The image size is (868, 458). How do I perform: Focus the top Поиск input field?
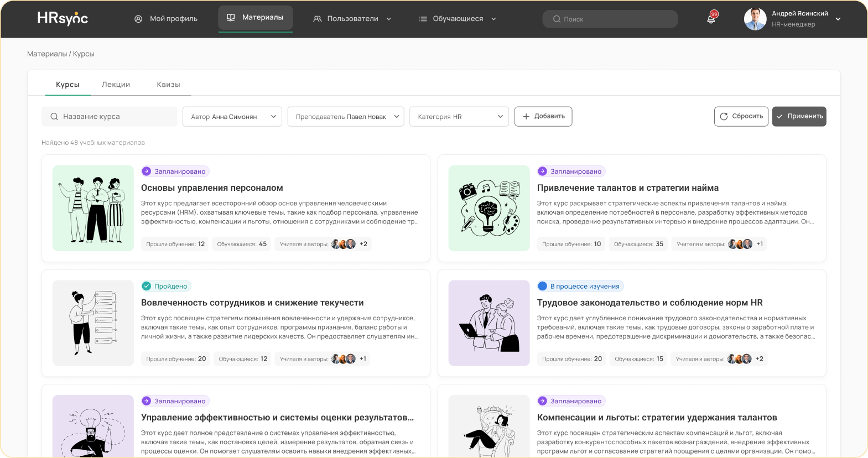click(610, 19)
